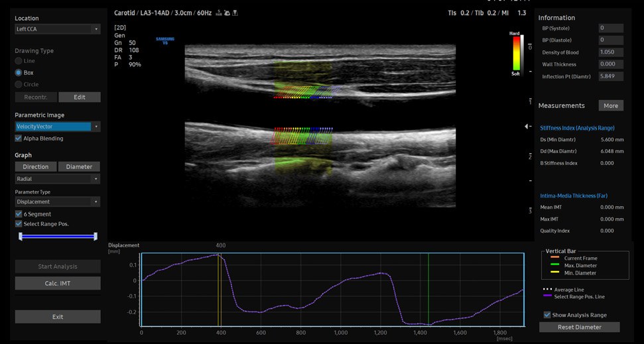Click the orange Current Frame legend marker
644x344 pixels.
(x=554, y=258)
